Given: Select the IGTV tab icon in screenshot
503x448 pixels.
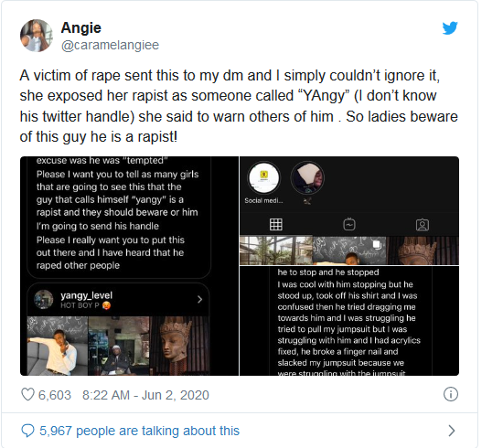Looking at the screenshot, I should pyautogui.click(x=349, y=224).
